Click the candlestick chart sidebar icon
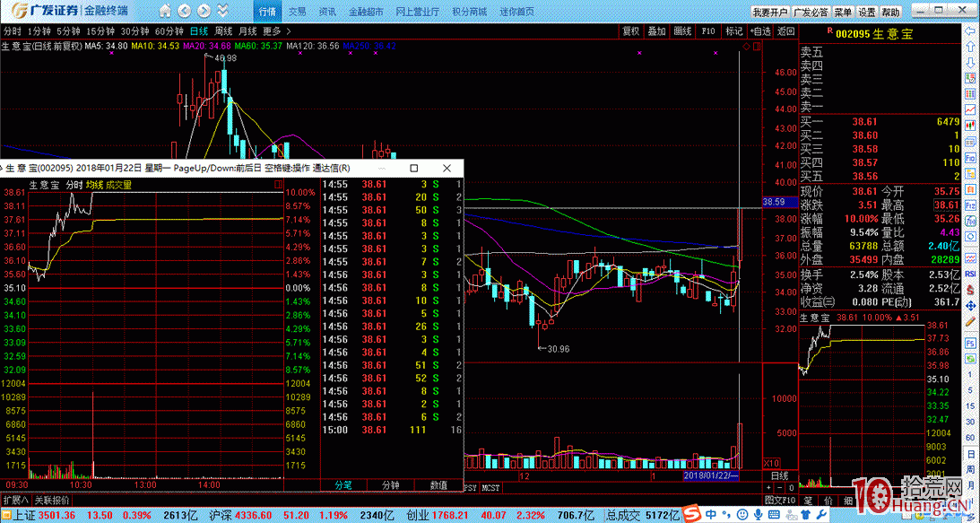The height and width of the screenshot is (523, 980). [969, 124]
